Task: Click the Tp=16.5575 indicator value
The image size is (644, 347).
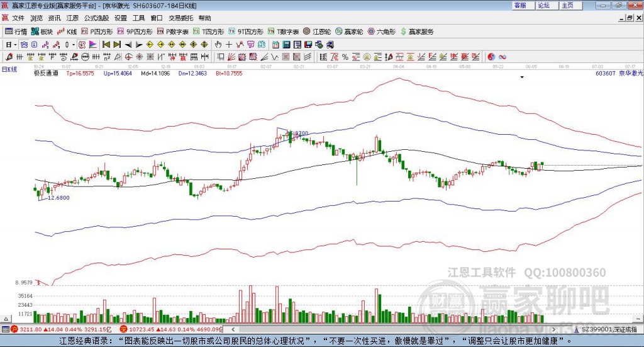Action: click(x=80, y=73)
